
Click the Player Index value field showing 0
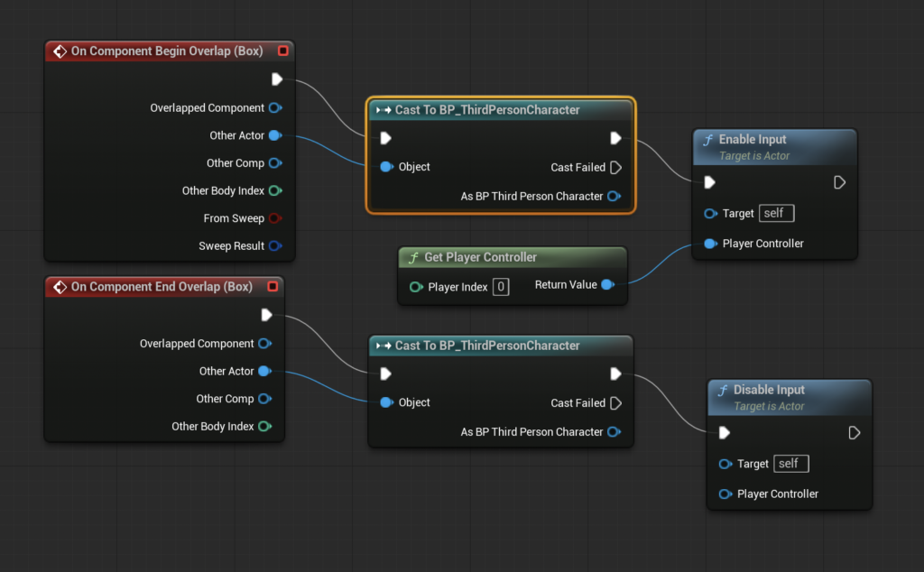click(x=501, y=288)
